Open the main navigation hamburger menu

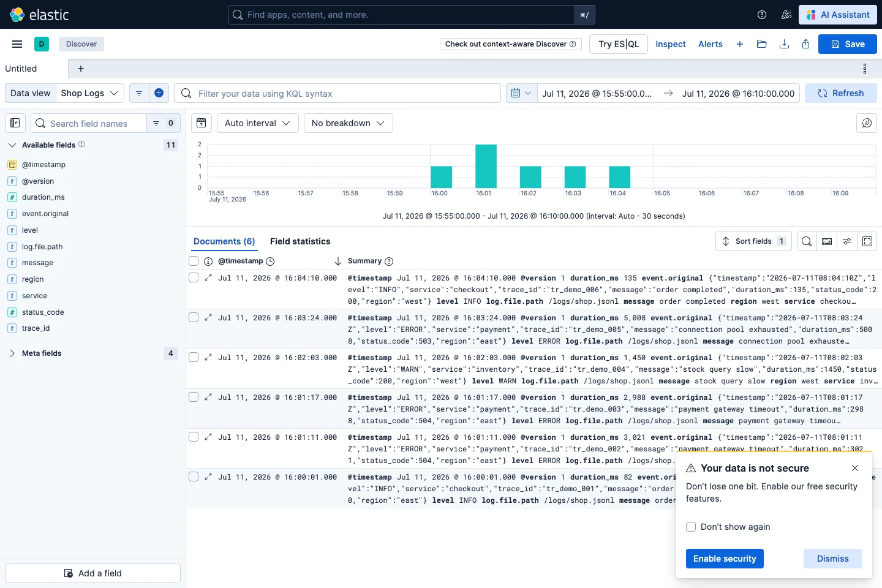pos(17,44)
